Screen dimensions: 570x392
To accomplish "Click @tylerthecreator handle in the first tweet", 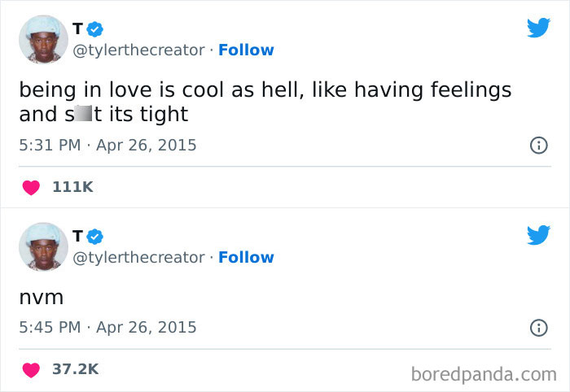I will [x=138, y=50].
